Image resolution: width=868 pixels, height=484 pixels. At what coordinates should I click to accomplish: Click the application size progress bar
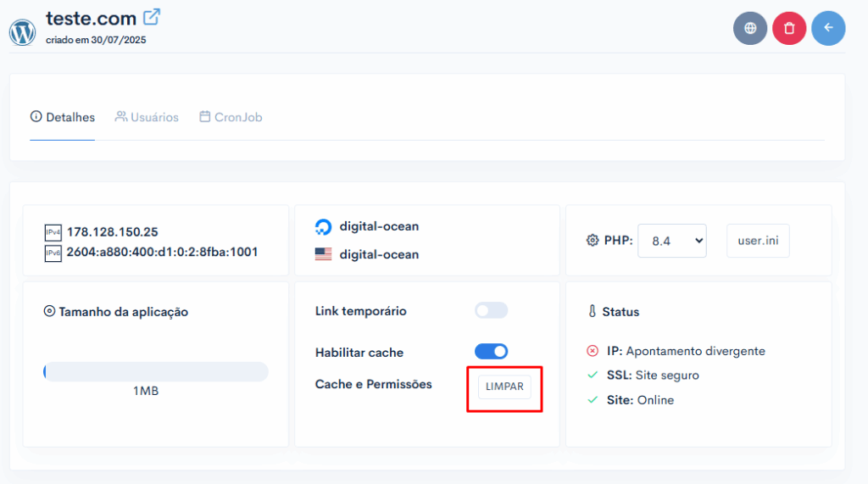point(156,371)
